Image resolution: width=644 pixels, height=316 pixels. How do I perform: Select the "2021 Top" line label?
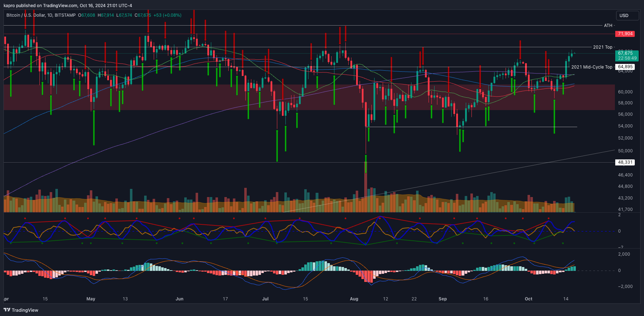point(602,47)
